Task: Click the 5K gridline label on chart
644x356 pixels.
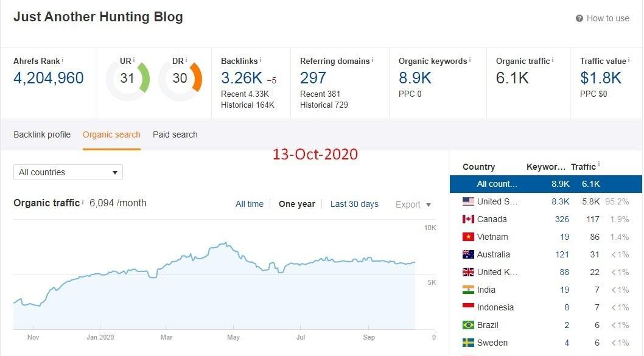Action: [430, 282]
